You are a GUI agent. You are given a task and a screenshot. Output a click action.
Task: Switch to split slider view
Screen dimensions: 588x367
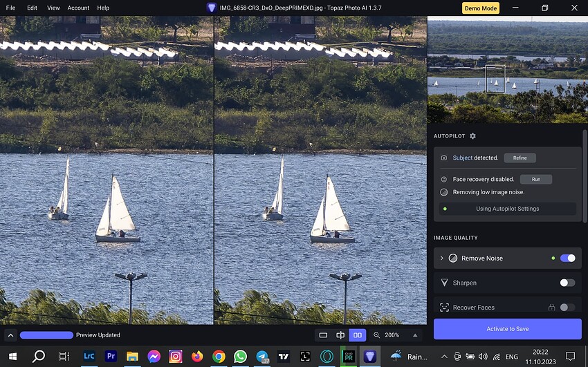point(340,335)
